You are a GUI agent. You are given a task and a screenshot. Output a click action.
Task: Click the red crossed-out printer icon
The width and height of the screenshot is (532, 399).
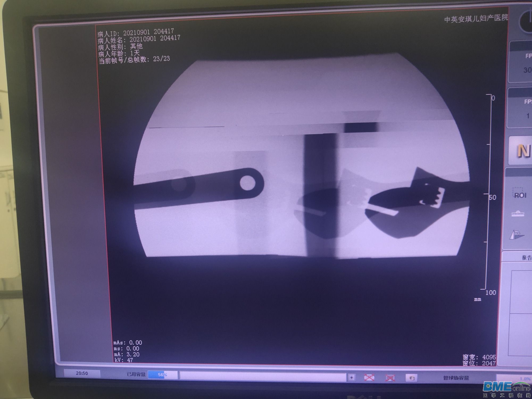369,377
